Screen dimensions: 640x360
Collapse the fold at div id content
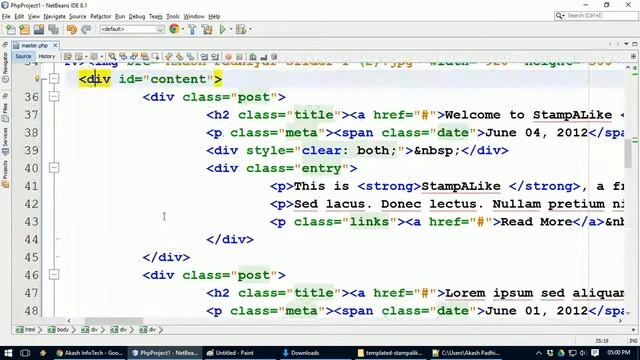pos(54,79)
